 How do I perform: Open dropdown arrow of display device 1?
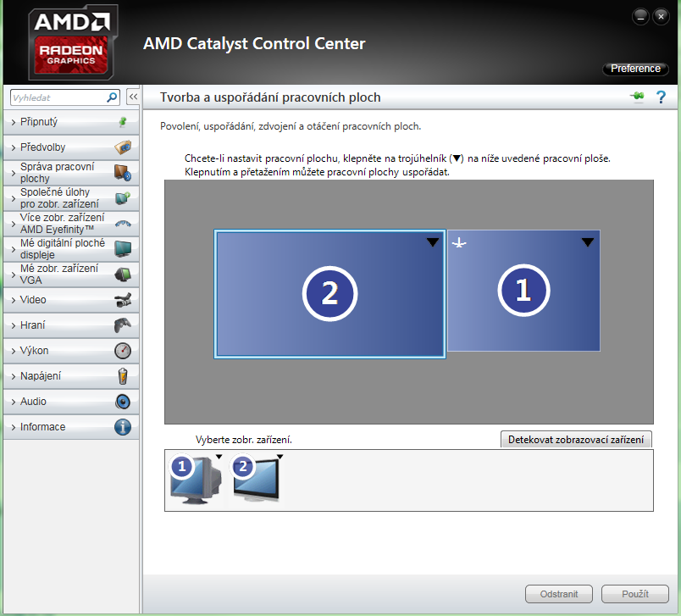pyautogui.click(x=219, y=457)
